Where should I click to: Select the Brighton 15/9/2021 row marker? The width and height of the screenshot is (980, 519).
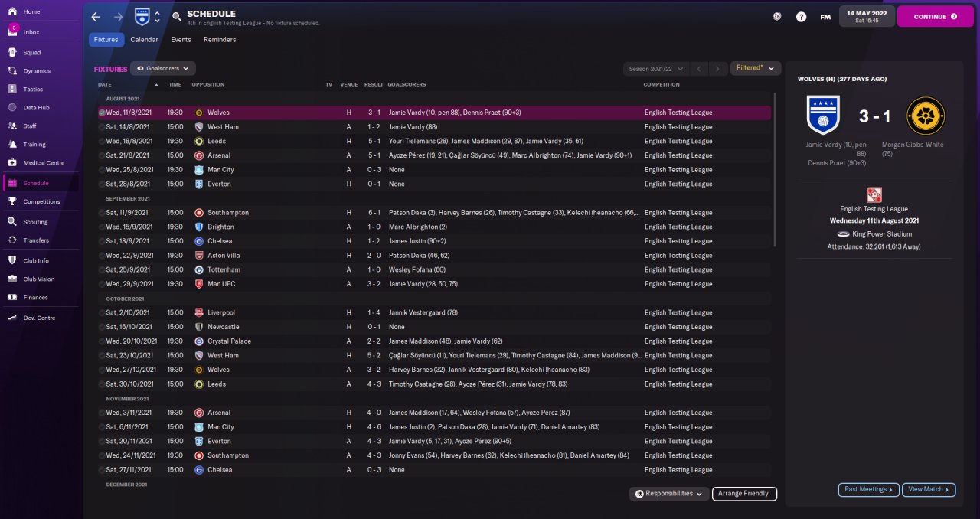pyautogui.click(x=102, y=227)
